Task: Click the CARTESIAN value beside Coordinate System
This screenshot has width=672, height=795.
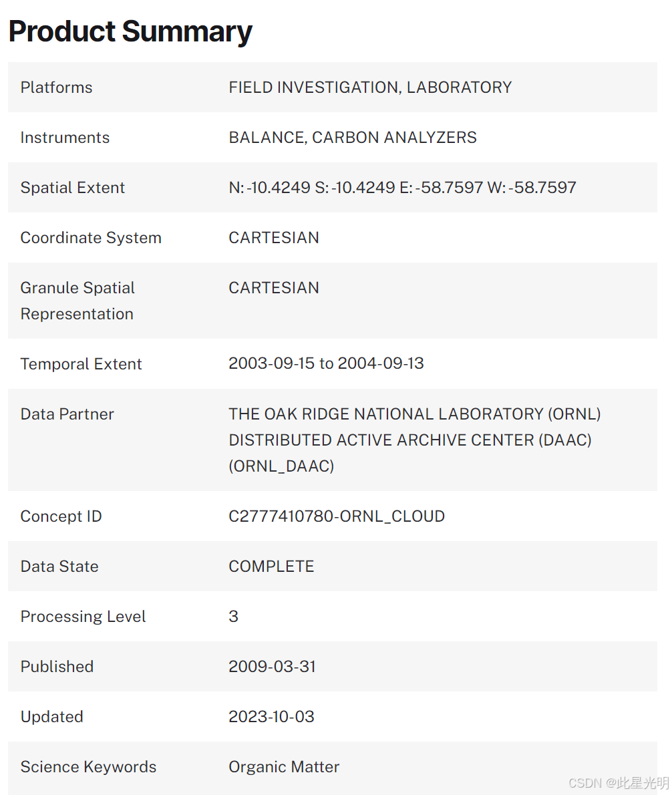Action: (x=274, y=238)
